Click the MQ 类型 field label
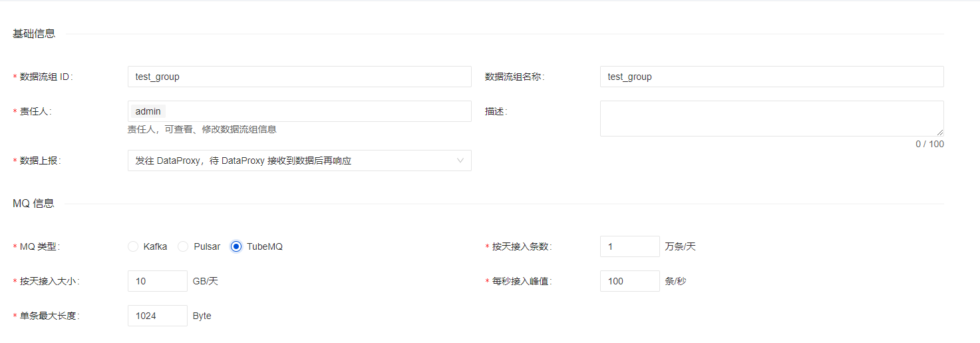Viewport: 980px width, 343px height. tap(39, 246)
